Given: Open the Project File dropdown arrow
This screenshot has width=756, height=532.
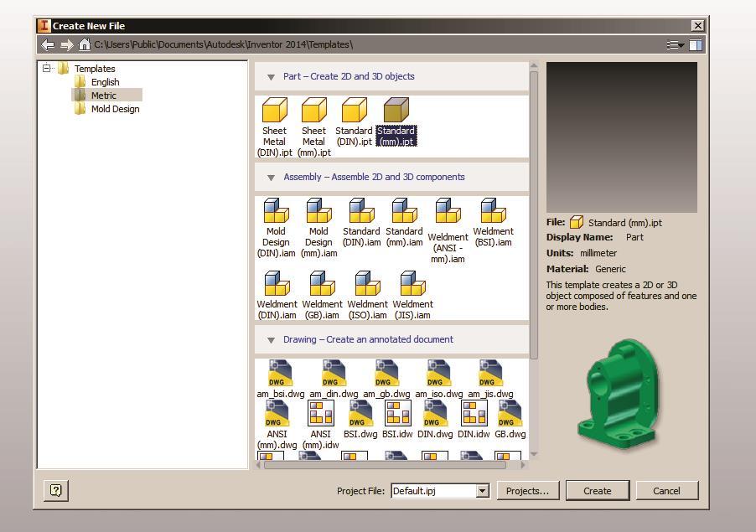Looking at the screenshot, I should tap(482, 491).
